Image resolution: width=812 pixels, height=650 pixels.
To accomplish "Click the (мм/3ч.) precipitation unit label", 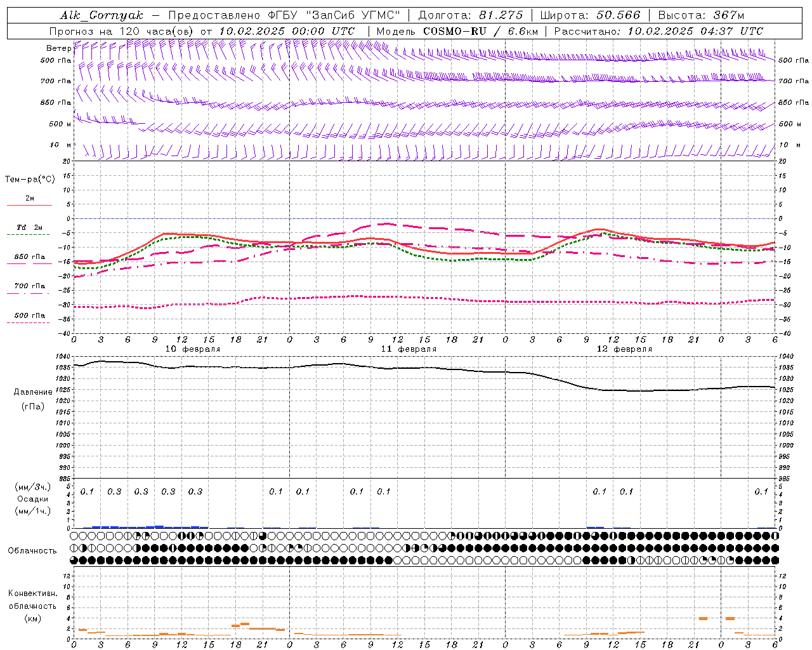I will click(33, 487).
